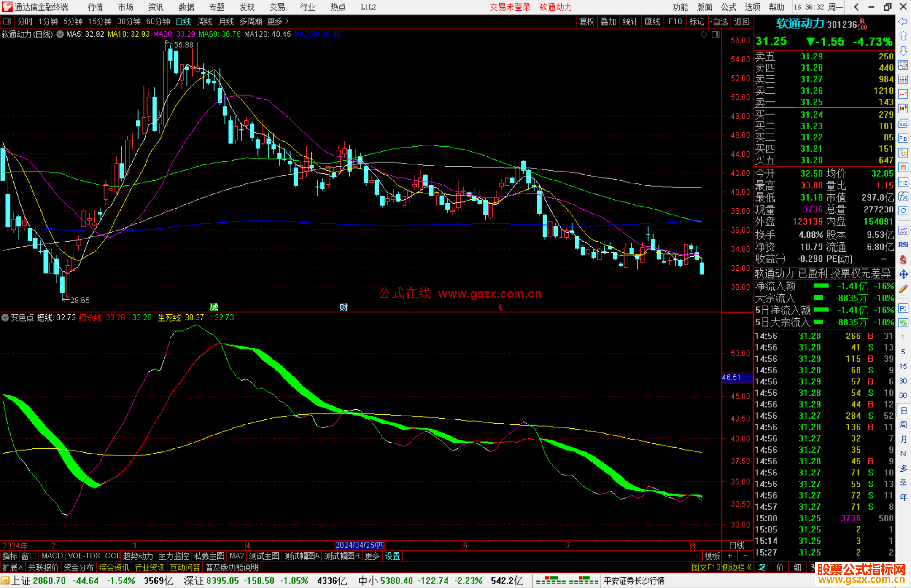The width and height of the screenshot is (911, 588).
Task: Select the MACD indicator tab
Action: click(x=52, y=556)
